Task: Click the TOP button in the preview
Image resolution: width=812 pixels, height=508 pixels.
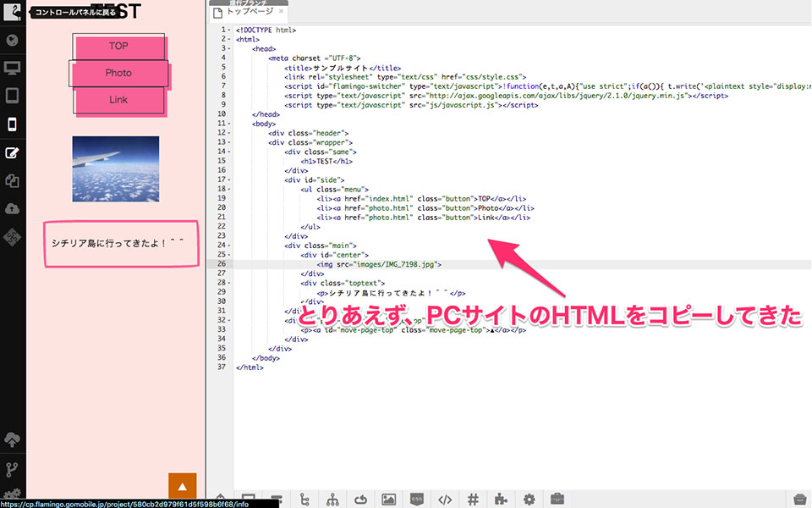Action: (118, 46)
